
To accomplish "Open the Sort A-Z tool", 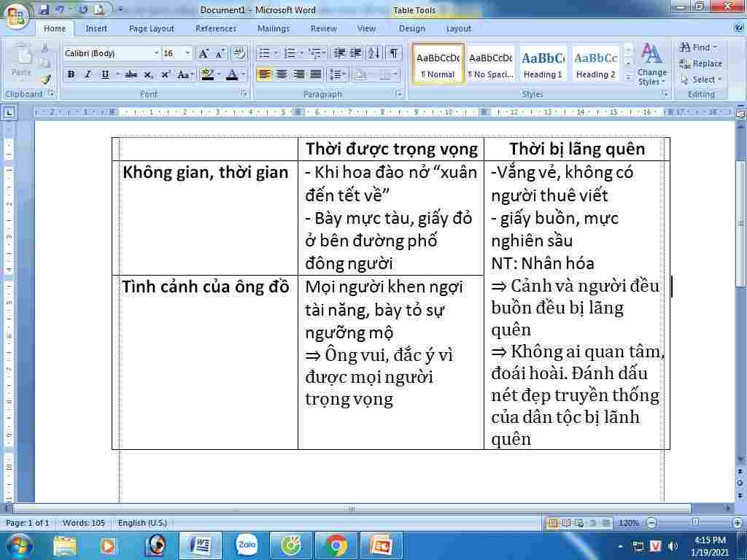I will pos(373,53).
